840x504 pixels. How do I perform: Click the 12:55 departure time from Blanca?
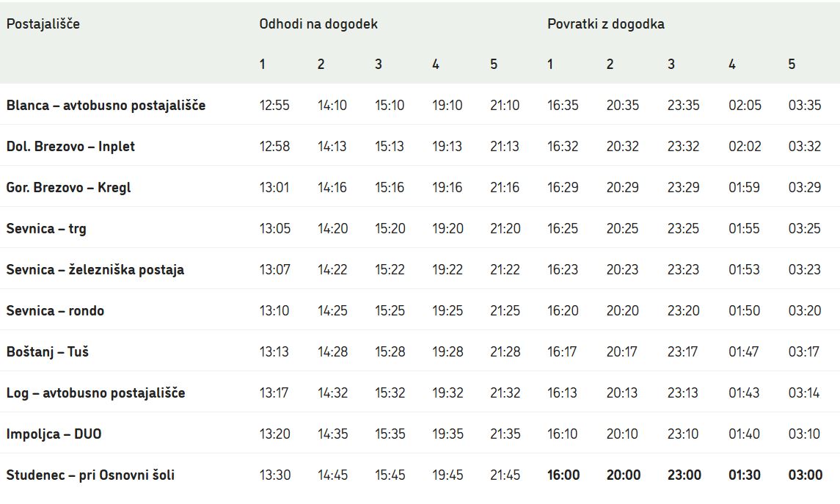[274, 106]
